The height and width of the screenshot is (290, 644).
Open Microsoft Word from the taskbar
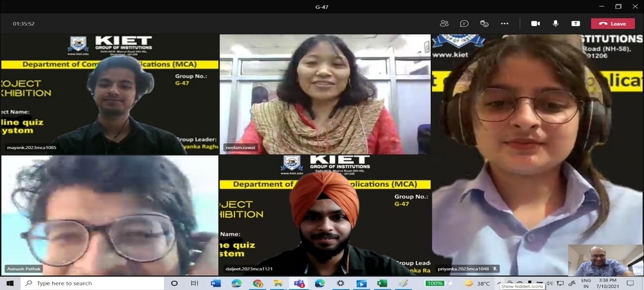tap(216, 284)
